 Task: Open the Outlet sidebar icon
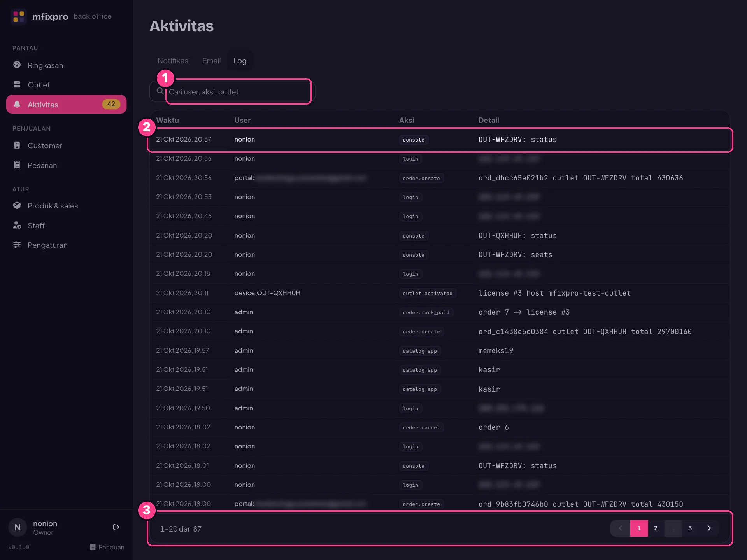[x=17, y=84]
